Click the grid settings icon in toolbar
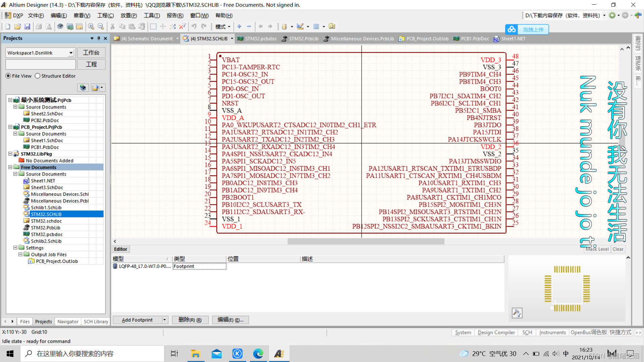The height and width of the screenshot is (362, 644). [316, 26]
